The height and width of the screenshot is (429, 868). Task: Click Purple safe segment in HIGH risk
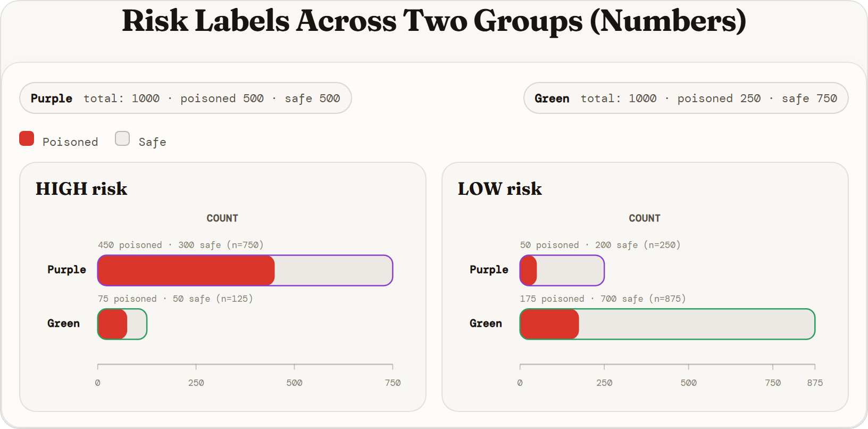(x=333, y=270)
